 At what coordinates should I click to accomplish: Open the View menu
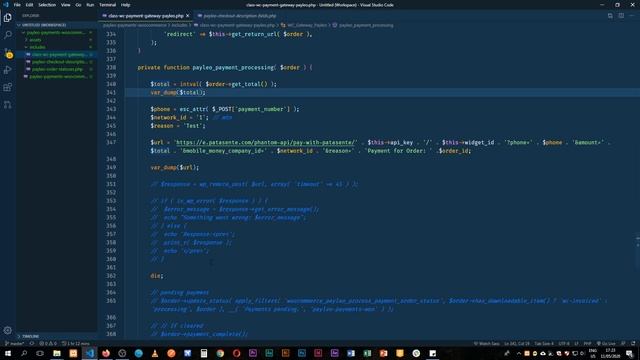(65, 5)
